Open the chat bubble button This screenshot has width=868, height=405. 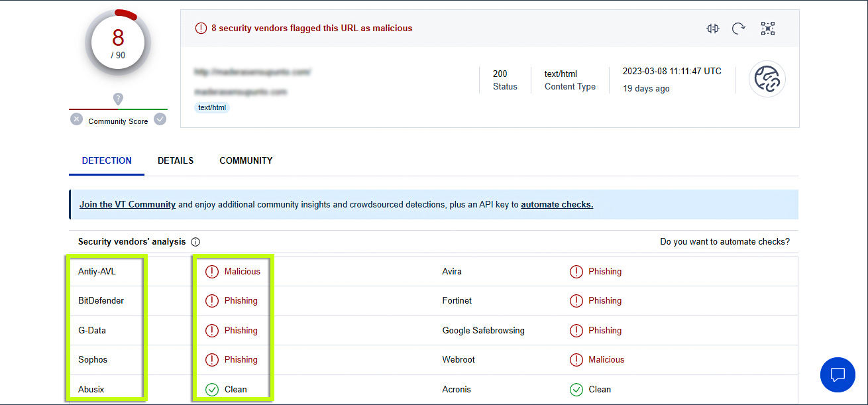pyautogui.click(x=838, y=375)
